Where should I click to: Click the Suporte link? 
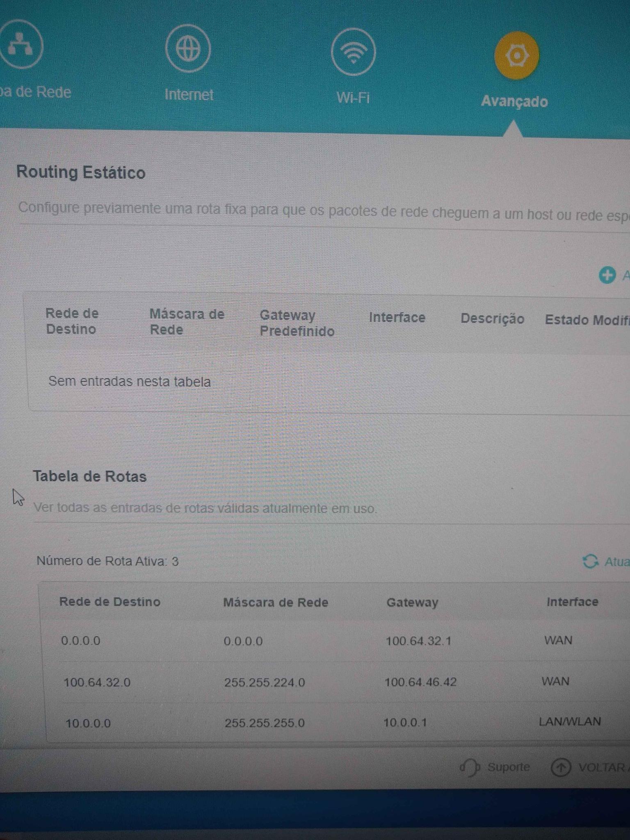pos(509,767)
